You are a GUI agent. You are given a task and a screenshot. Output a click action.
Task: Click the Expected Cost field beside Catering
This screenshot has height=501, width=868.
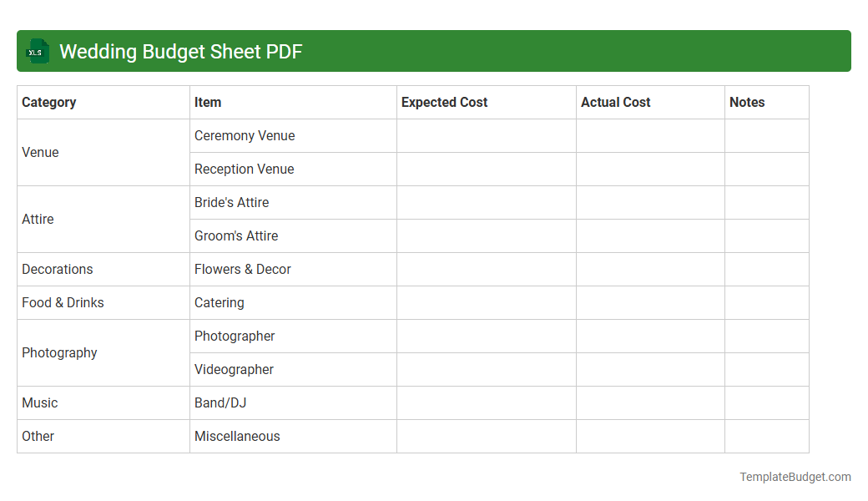[x=486, y=302]
